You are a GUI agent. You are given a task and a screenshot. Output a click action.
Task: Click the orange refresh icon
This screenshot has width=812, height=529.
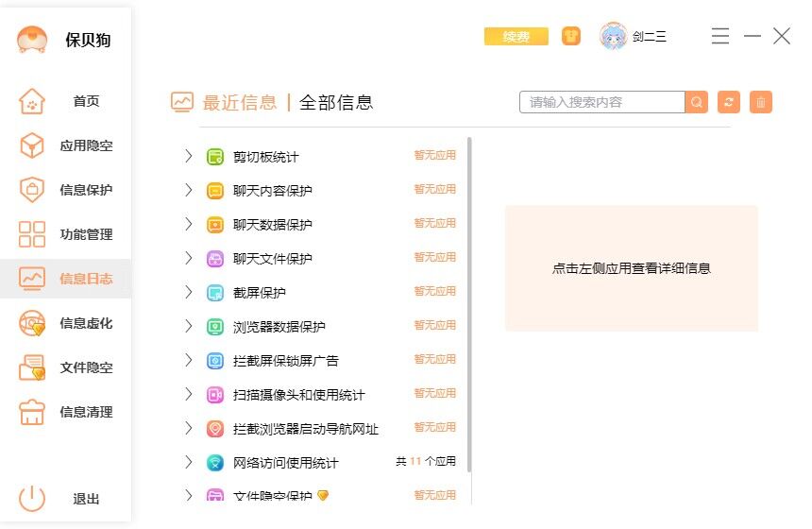(728, 102)
